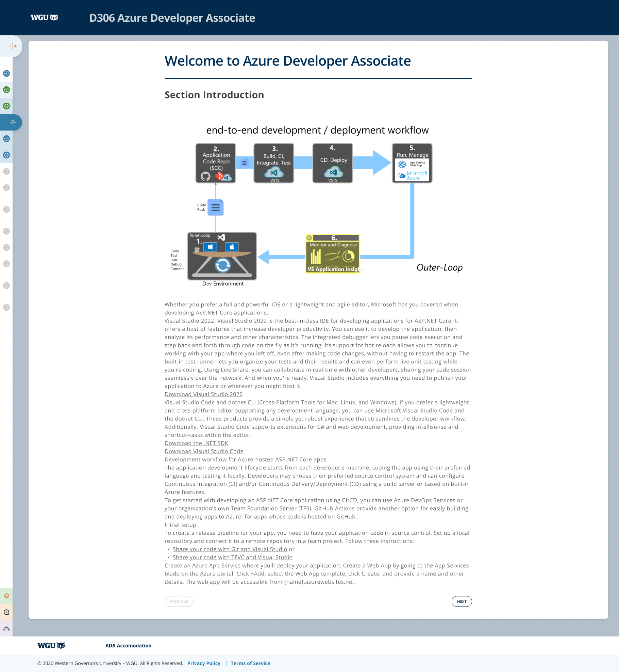Click the VSTS cloud in Deploy box
Image resolution: width=619 pixels, height=672 pixels.
point(333,172)
